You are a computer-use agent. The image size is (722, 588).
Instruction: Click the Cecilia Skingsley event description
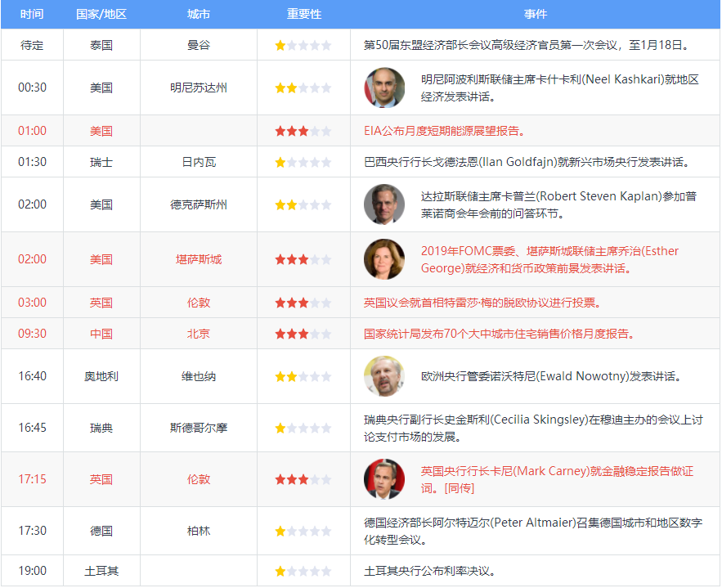533,428
